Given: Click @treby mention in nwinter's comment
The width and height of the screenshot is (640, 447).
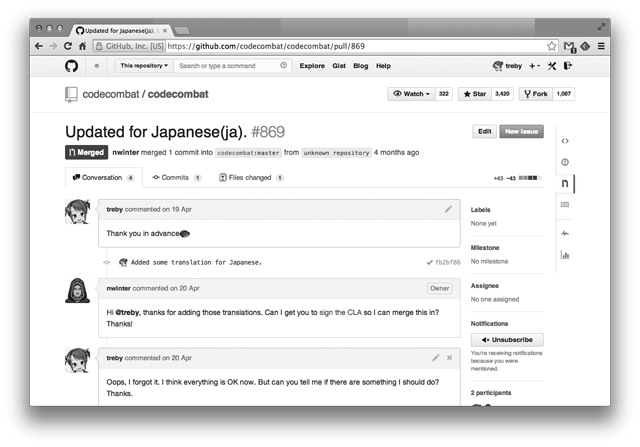Looking at the screenshot, I should tap(127, 312).
